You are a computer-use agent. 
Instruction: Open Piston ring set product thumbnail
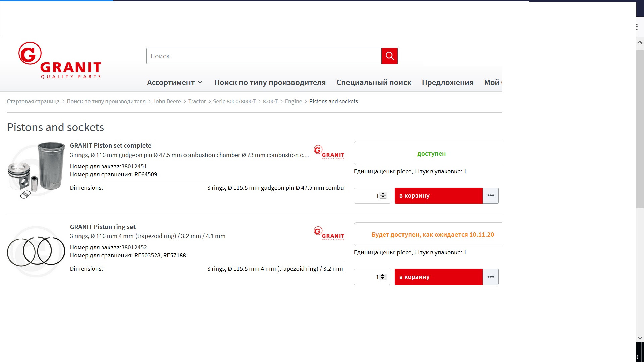tap(36, 251)
